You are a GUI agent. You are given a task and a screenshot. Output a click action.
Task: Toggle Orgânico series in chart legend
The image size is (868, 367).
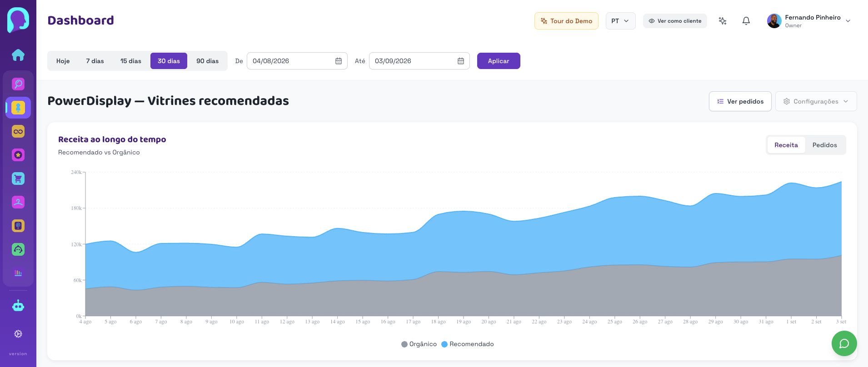tap(419, 344)
